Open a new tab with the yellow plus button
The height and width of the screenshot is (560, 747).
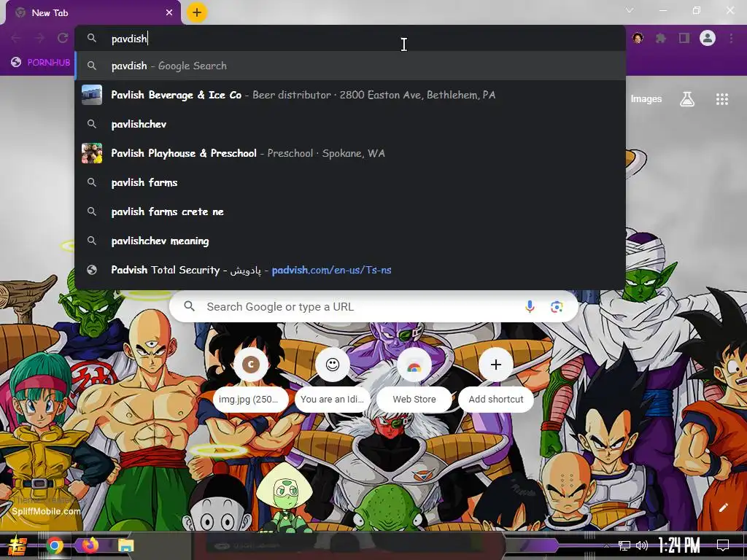click(x=197, y=12)
